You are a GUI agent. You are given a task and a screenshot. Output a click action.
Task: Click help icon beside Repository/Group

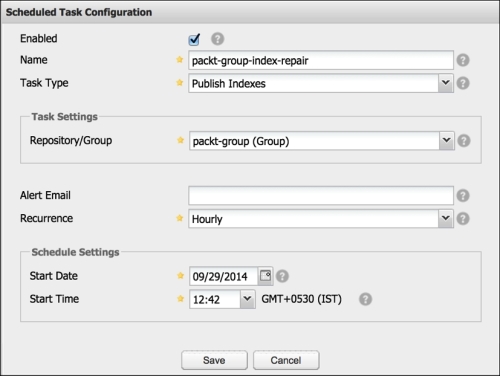pos(464,141)
